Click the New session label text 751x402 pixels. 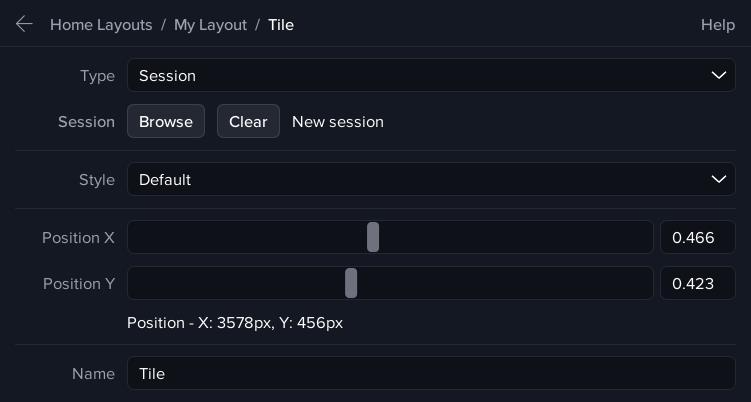[337, 122]
